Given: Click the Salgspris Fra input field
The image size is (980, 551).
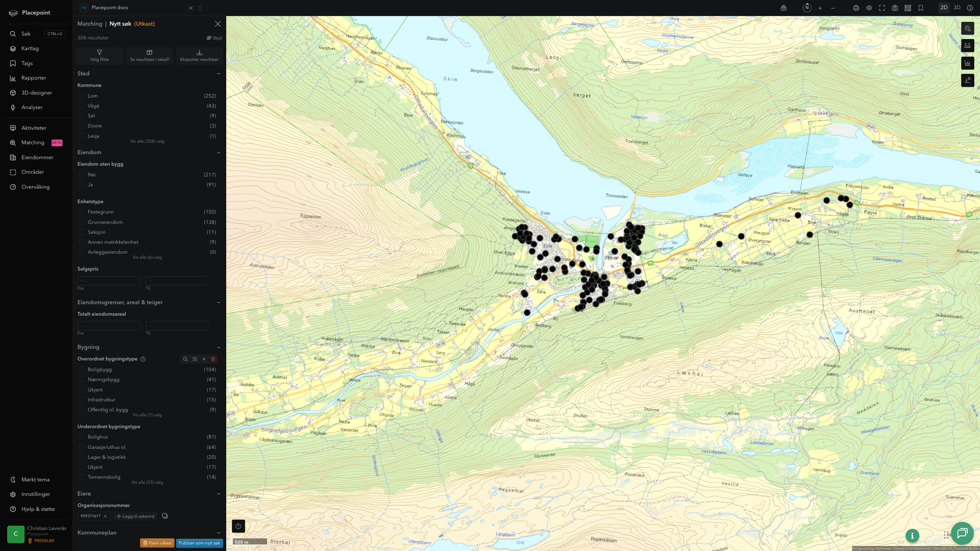Looking at the screenshot, I should (x=109, y=280).
